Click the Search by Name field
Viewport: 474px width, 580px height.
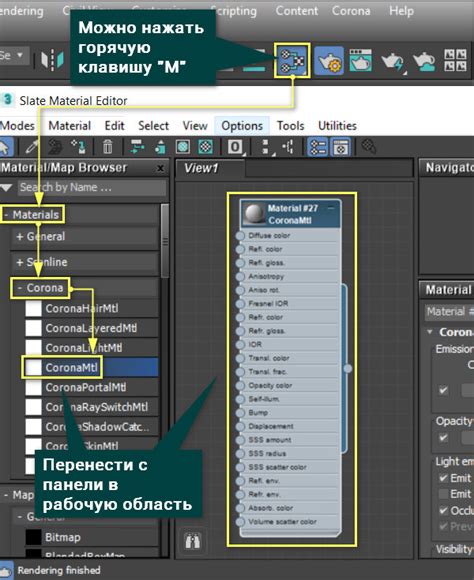click(x=92, y=187)
